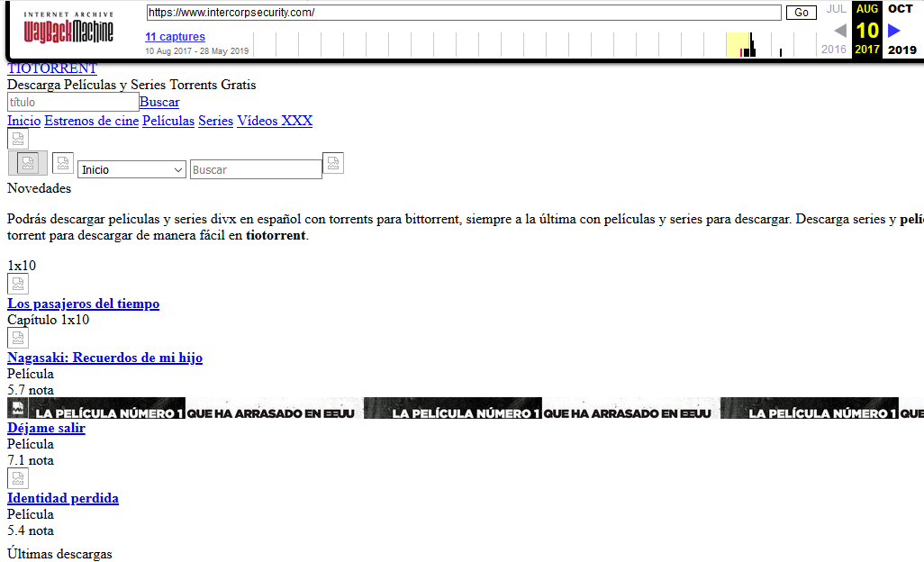Click the 2016 year label
This screenshot has height=562, width=924.
click(x=834, y=50)
